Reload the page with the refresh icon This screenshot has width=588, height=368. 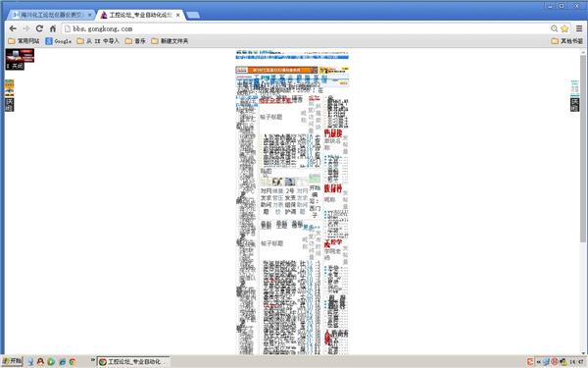point(39,28)
